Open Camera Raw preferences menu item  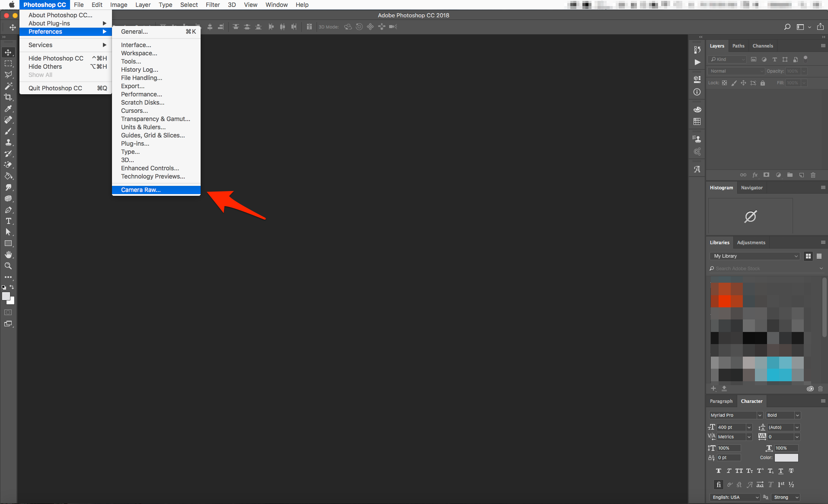click(x=156, y=190)
